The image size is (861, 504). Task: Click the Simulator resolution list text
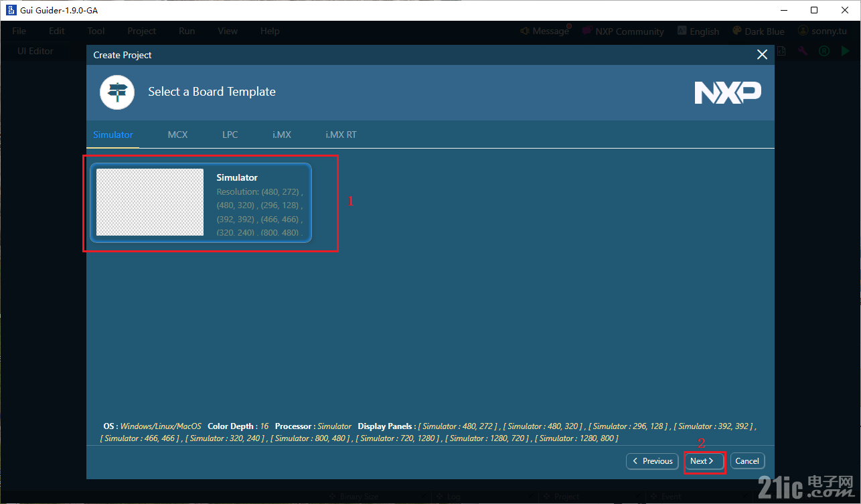click(x=260, y=213)
